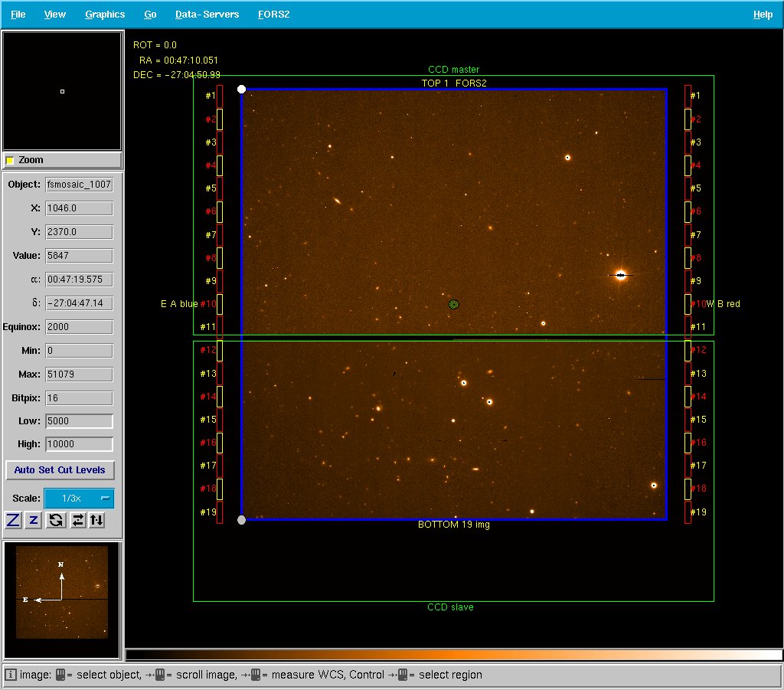This screenshot has height=690, width=784.
Task: Click the green target marker in the image
Action: coord(454,304)
